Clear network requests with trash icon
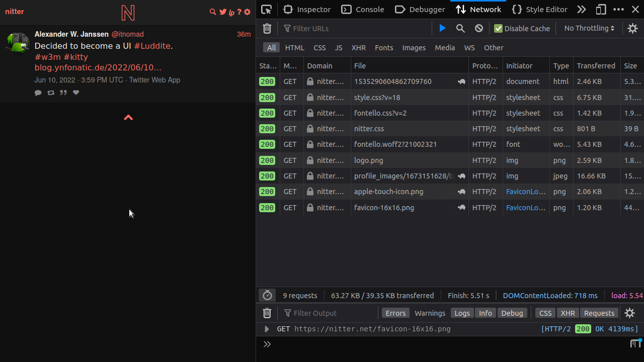The image size is (644, 362). pyautogui.click(x=267, y=29)
